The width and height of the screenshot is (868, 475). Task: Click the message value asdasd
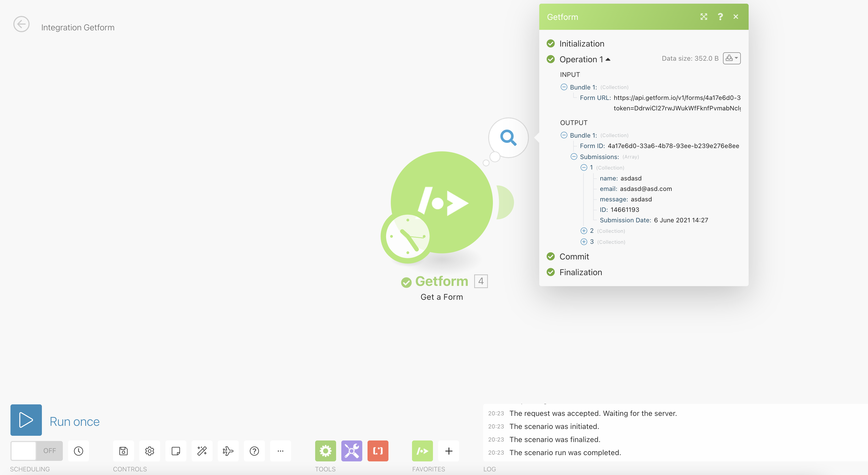coord(641,199)
